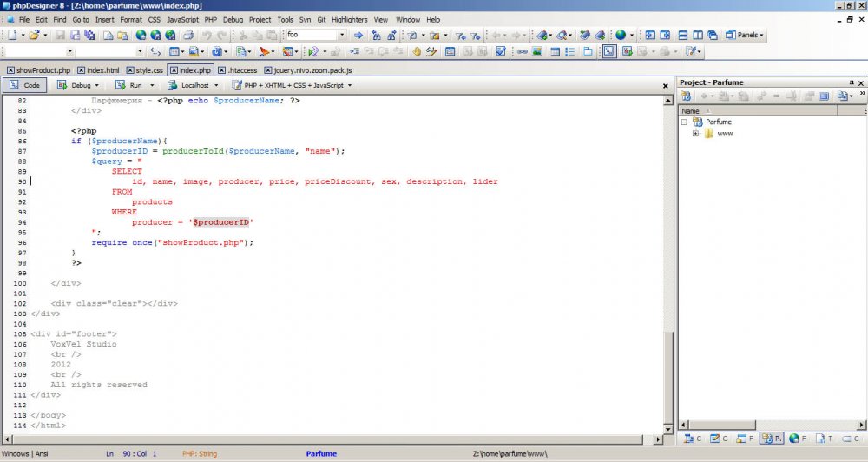Open the Highlighters menu

tap(349, 19)
